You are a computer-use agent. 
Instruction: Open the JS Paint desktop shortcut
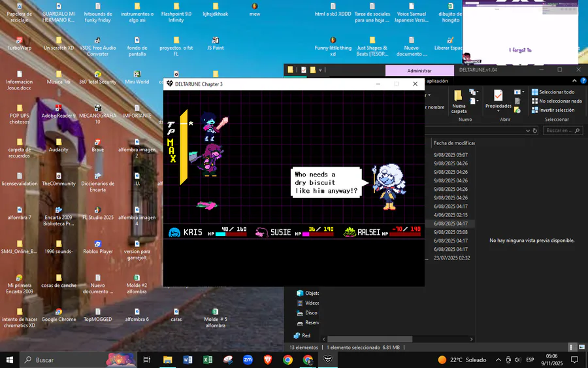(x=215, y=44)
